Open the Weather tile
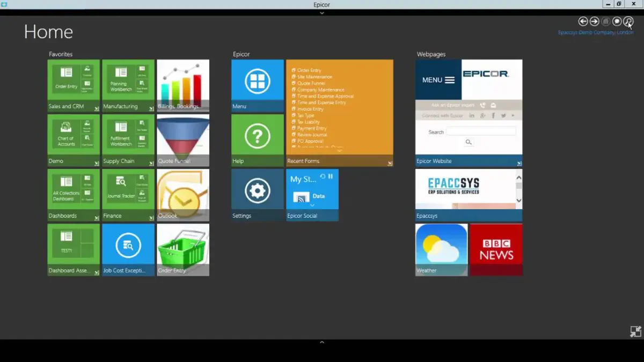Image resolution: width=644 pixels, height=362 pixels. point(441,249)
